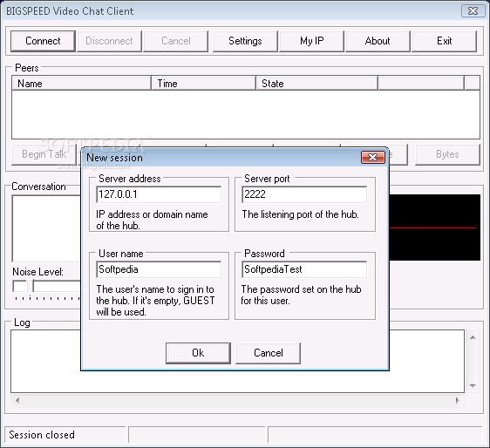This screenshot has width=490, height=448.
Task: Cancel the New session dialog
Action: coord(269,353)
